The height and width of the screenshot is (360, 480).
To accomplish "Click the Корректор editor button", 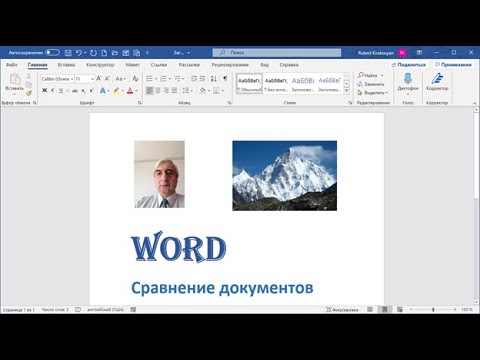I will [x=437, y=83].
